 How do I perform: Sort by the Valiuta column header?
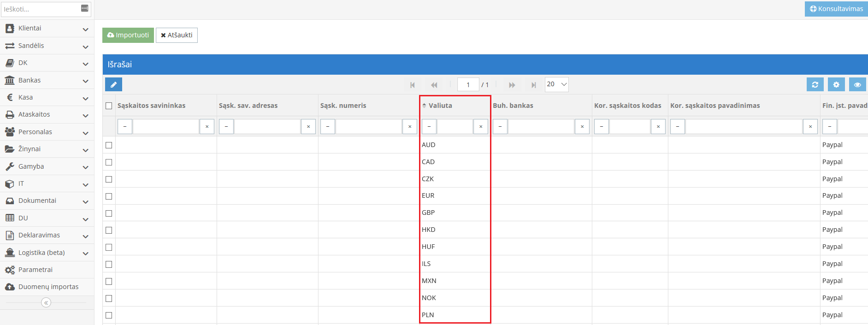click(x=440, y=106)
